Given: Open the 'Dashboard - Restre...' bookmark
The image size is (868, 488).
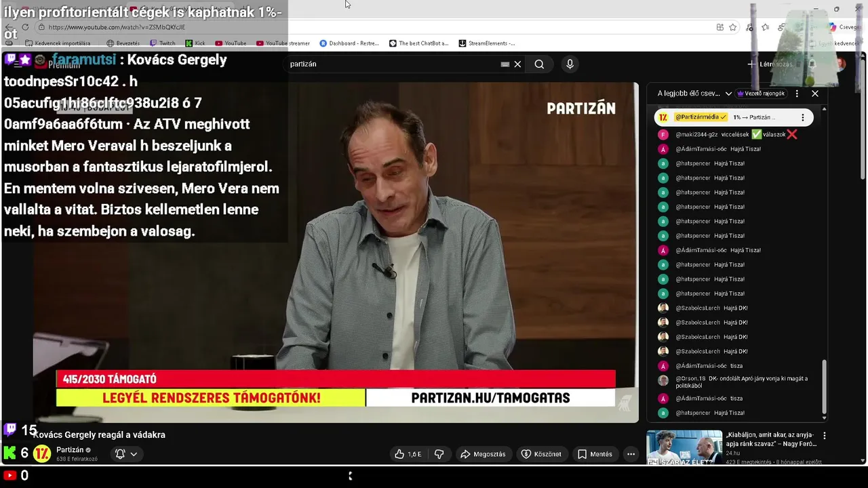Looking at the screenshot, I should (349, 43).
